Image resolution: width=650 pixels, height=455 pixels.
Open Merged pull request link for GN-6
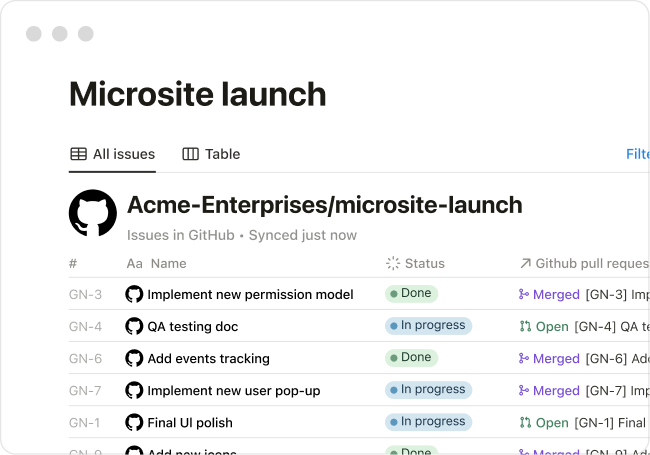click(x=556, y=358)
